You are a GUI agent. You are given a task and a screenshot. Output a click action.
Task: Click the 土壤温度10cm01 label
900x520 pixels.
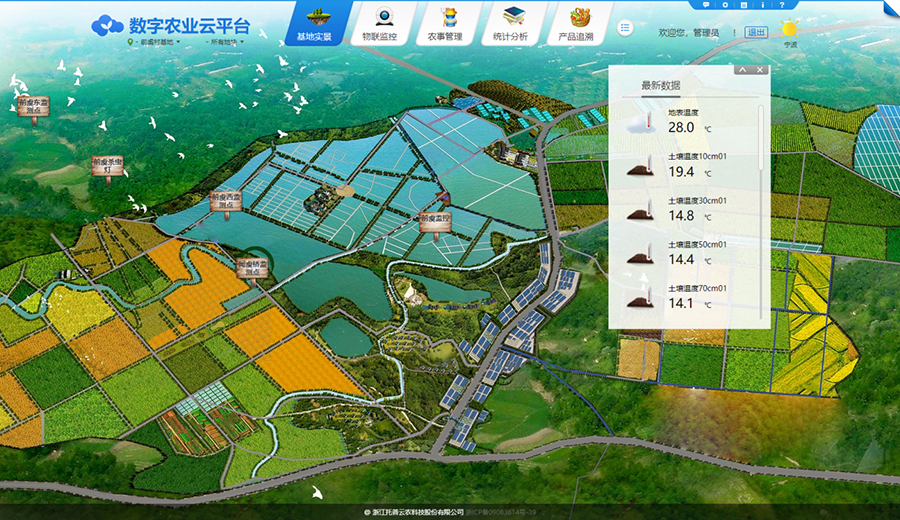pos(697,156)
